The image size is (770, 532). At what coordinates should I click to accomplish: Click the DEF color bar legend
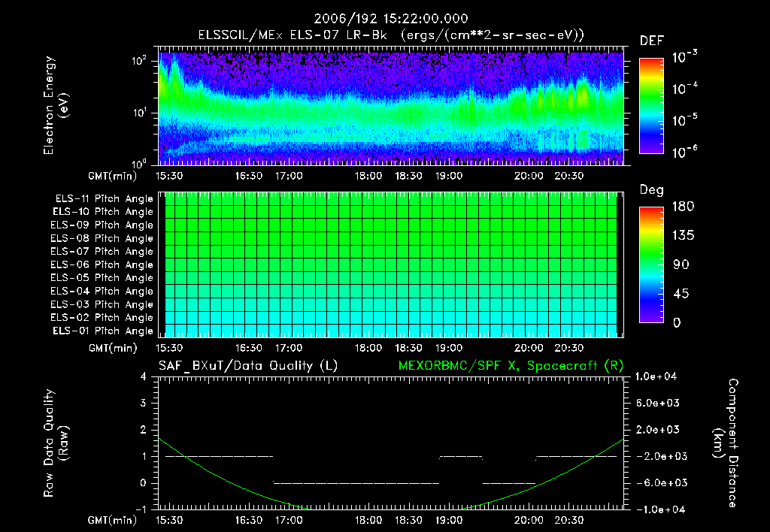tap(651, 105)
